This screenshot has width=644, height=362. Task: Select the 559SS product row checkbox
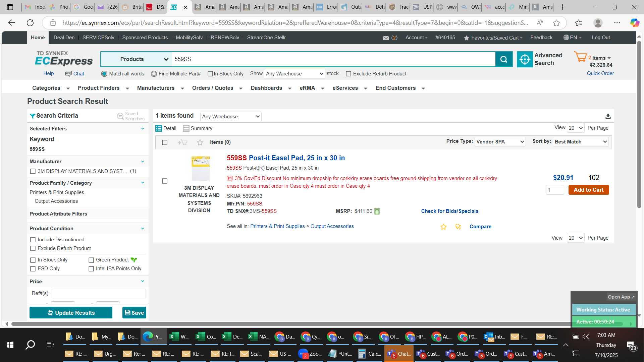(165, 181)
